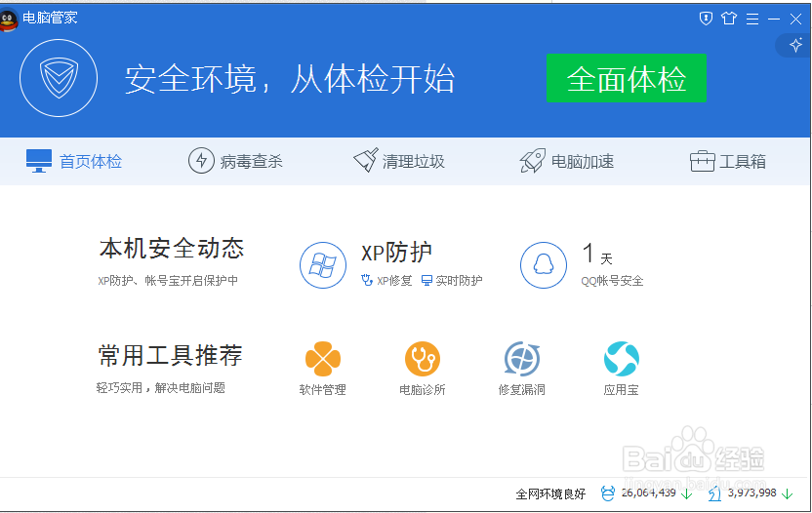Click the 1 天 protection days count
Screen dimensions: 812x513
(x=597, y=255)
